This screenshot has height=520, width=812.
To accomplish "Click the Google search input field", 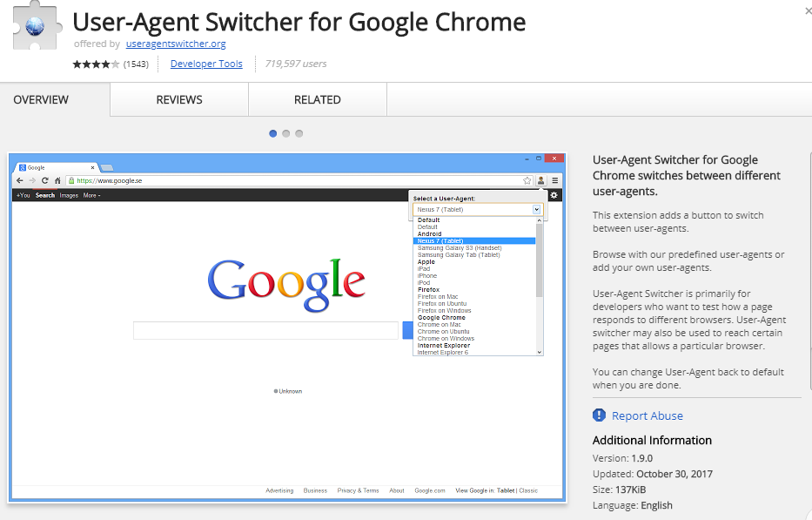I will tap(265, 331).
